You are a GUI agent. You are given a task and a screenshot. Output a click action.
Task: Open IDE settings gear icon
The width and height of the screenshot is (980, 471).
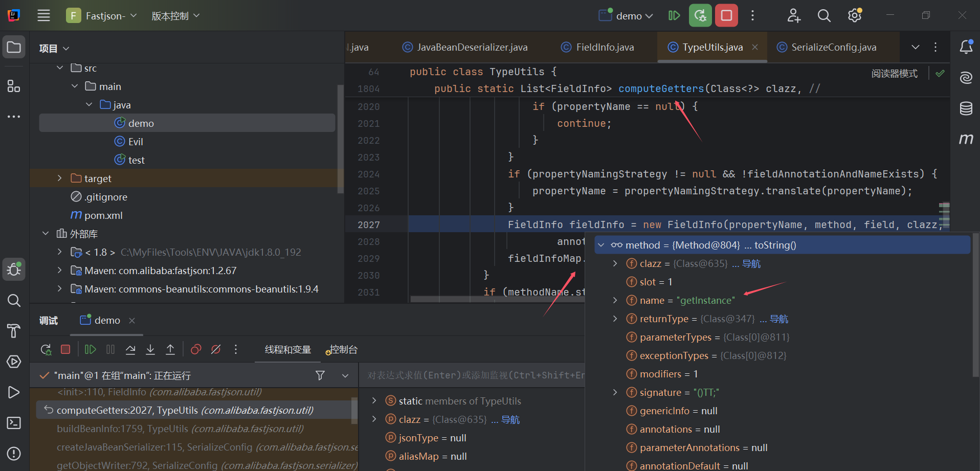(855, 15)
